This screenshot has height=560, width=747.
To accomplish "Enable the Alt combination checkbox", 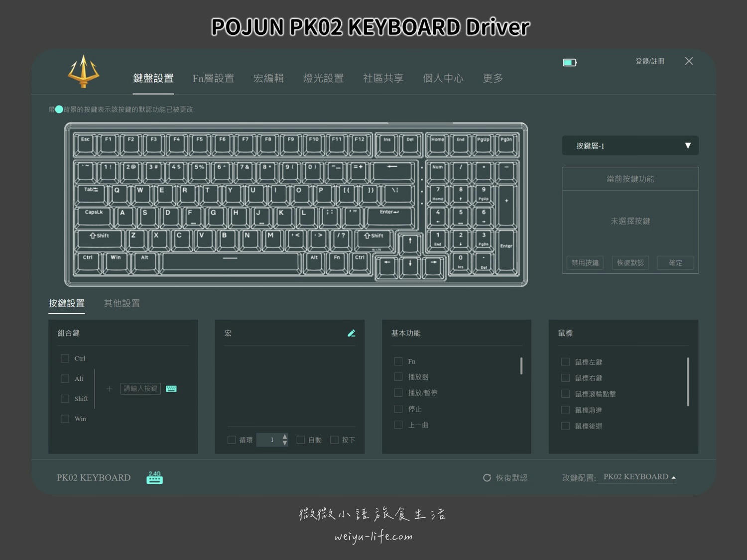I will tap(65, 379).
